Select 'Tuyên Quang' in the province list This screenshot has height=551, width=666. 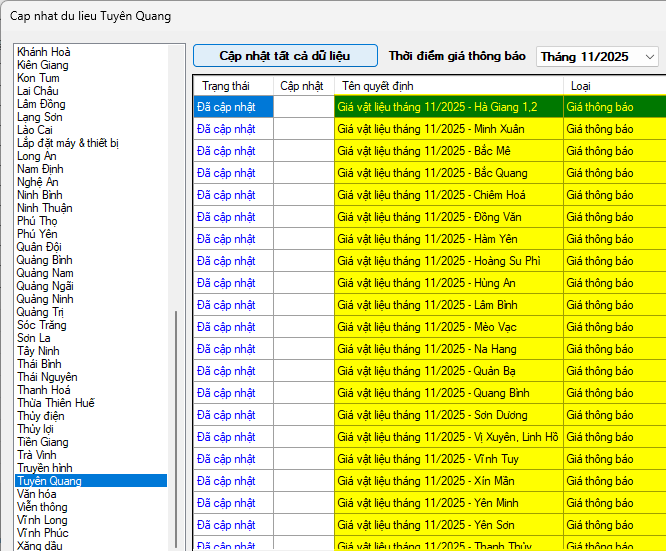pyautogui.click(x=50, y=481)
